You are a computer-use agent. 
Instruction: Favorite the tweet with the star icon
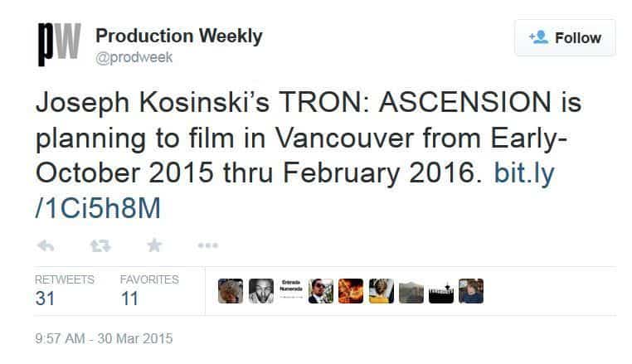(154, 245)
